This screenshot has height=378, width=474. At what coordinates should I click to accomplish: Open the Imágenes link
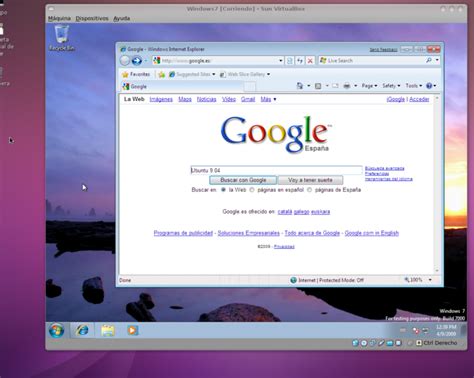click(161, 99)
